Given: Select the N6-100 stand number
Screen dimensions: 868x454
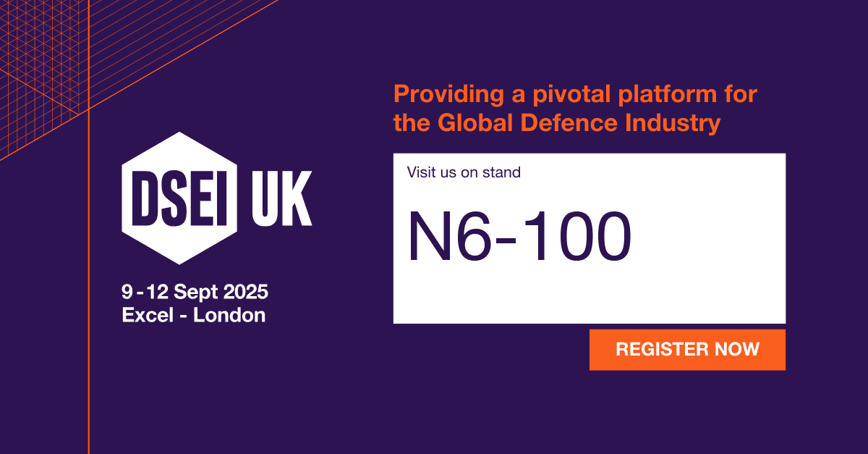Looking at the screenshot, I should (x=519, y=237).
